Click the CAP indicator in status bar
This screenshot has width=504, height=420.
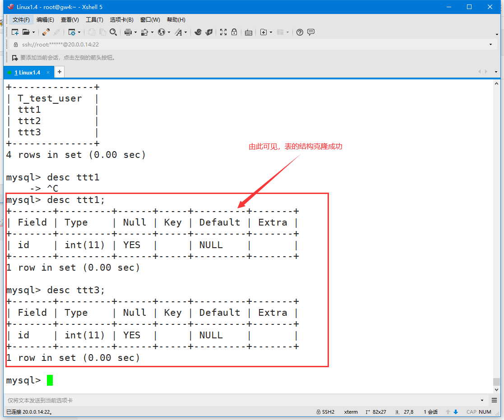pyautogui.click(x=472, y=412)
